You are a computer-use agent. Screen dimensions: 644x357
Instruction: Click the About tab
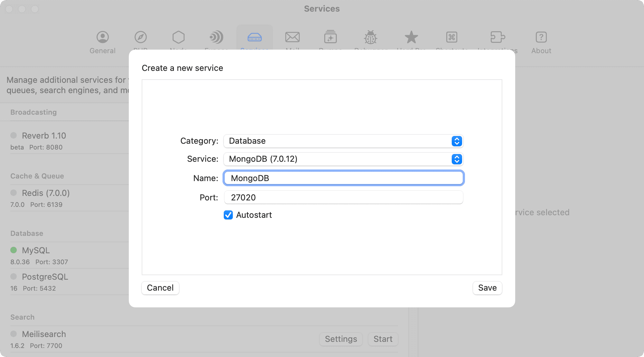(541, 41)
